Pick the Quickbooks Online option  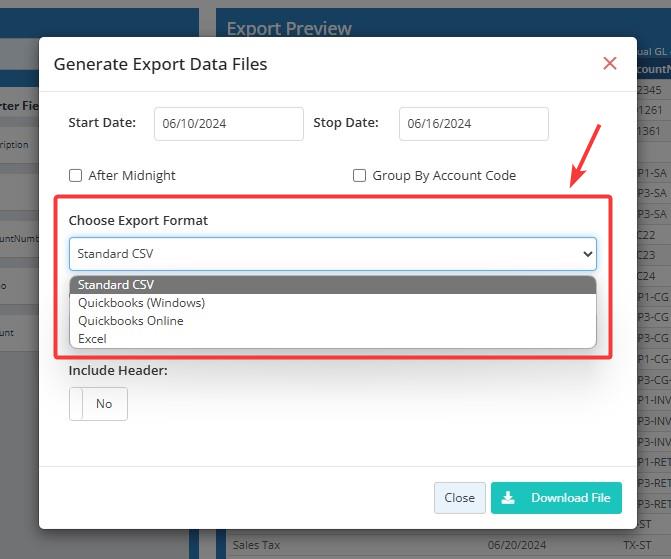pos(131,321)
